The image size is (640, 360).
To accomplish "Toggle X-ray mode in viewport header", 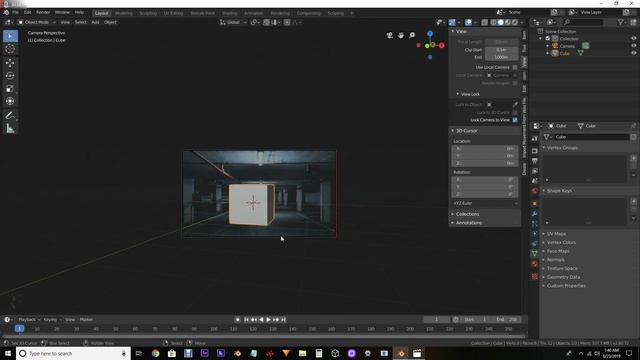I will (484, 22).
